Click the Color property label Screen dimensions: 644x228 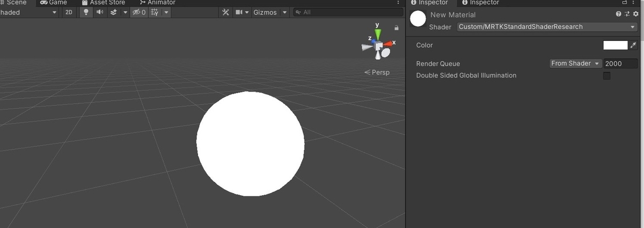click(425, 45)
